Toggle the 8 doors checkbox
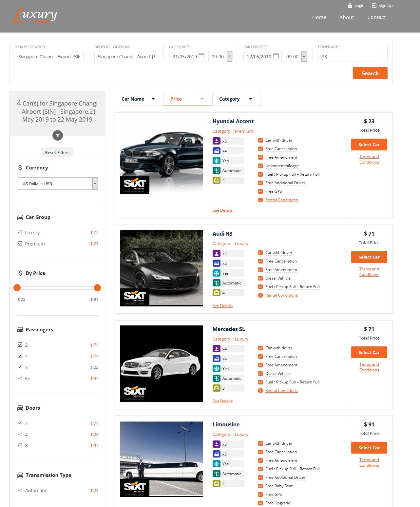The height and width of the screenshot is (507, 420). tap(20, 445)
